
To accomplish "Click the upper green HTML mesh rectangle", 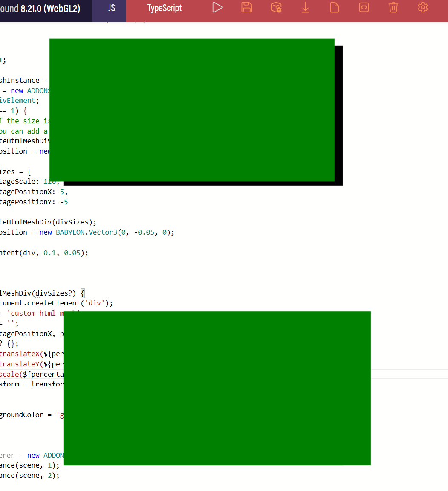I will [x=192, y=110].
